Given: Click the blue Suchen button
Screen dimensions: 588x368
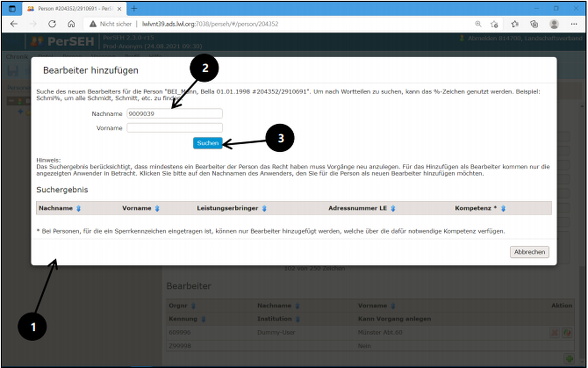Looking at the screenshot, I should (x=207, y=143).
